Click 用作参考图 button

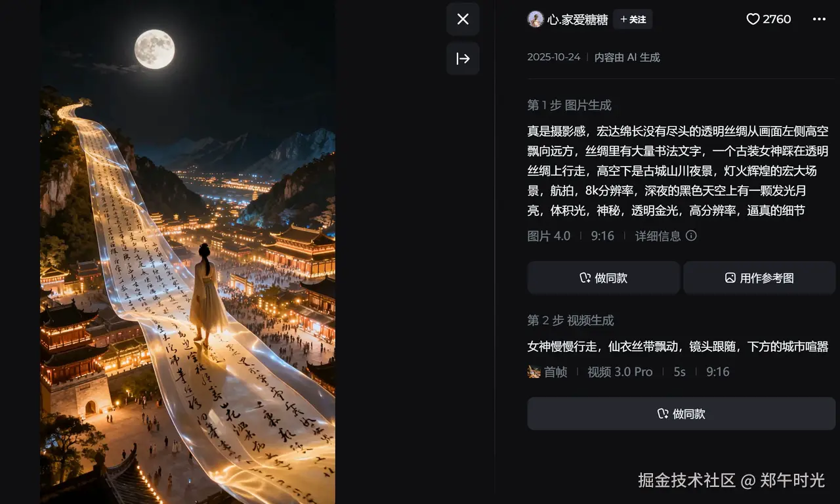click(759, 278)
